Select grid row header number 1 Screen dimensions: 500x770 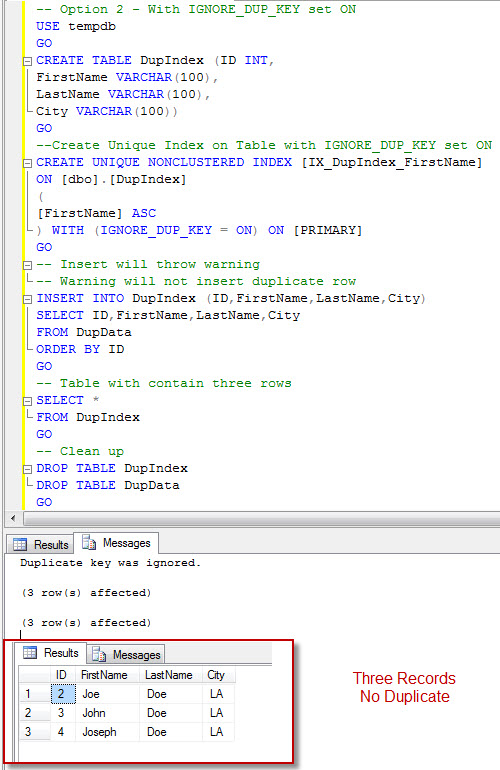(x=34, y=694)
